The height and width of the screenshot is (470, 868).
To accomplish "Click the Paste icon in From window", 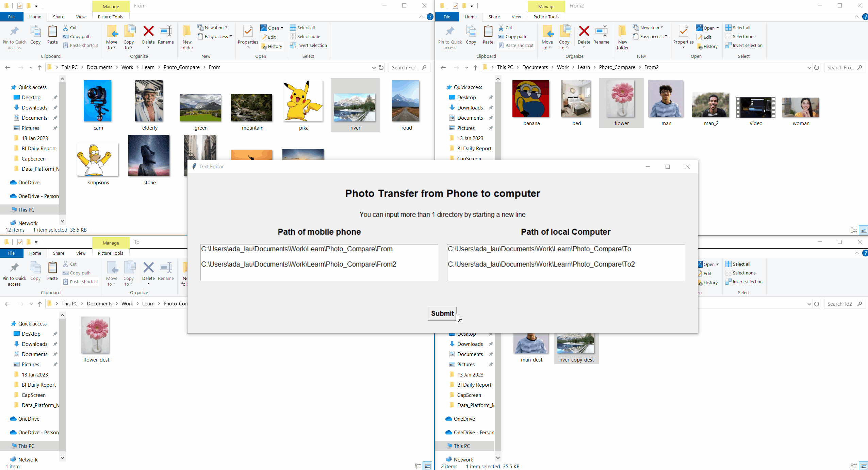I will (52, 32).
